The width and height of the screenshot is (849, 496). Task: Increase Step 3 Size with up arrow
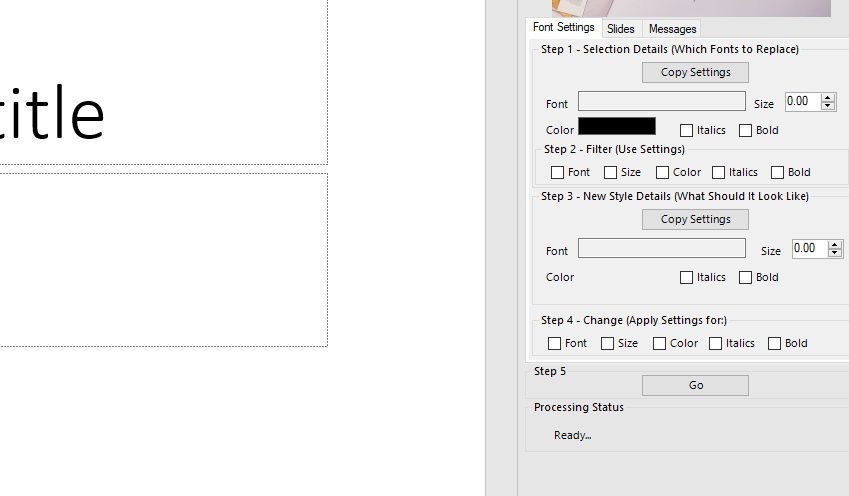tap(835, 245)
